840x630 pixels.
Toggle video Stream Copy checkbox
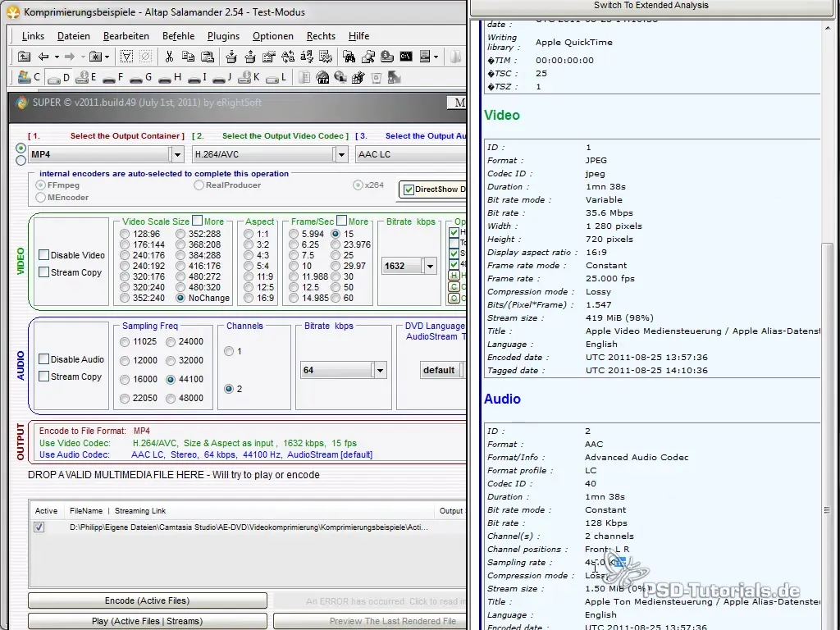tap(44, 272)
